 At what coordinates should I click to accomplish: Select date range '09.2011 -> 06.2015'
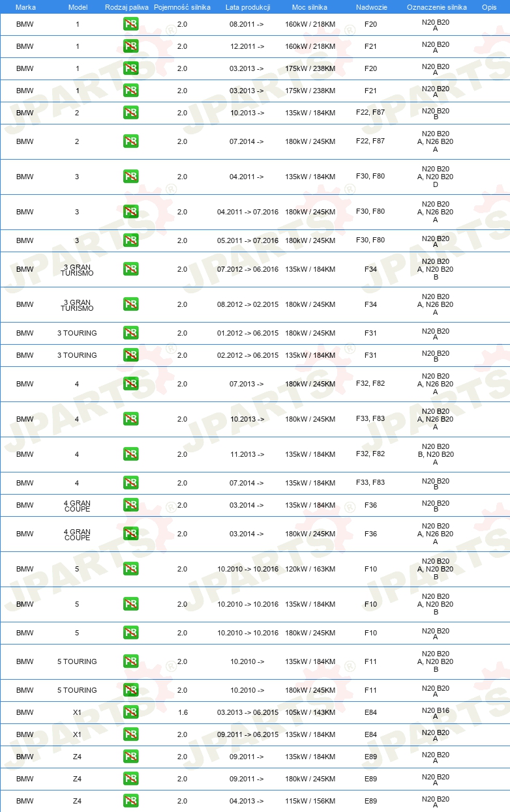(x=247, y=734)
